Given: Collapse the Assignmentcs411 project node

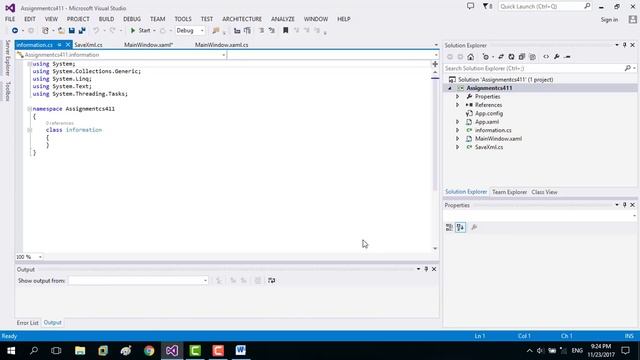Looking at the screenshot, I should click(x=450, y=88).
